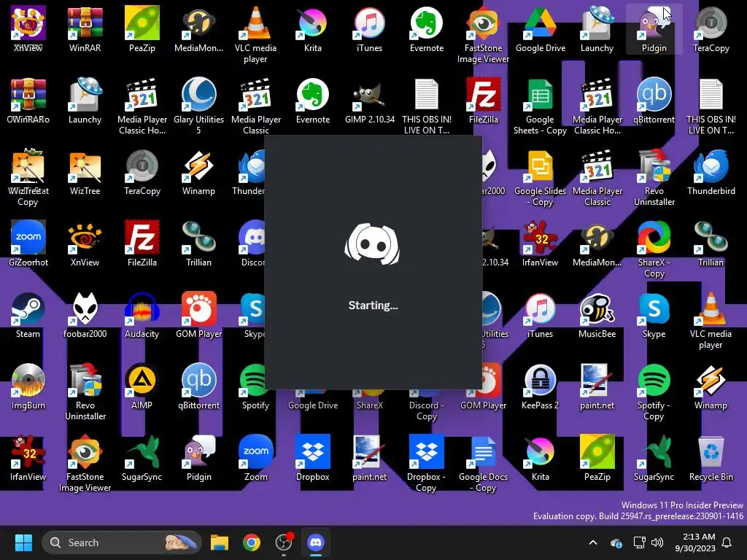Select the Google Slides - Copy icon
This screenshot has height=560, width=747.
click(x=541, y=178)
